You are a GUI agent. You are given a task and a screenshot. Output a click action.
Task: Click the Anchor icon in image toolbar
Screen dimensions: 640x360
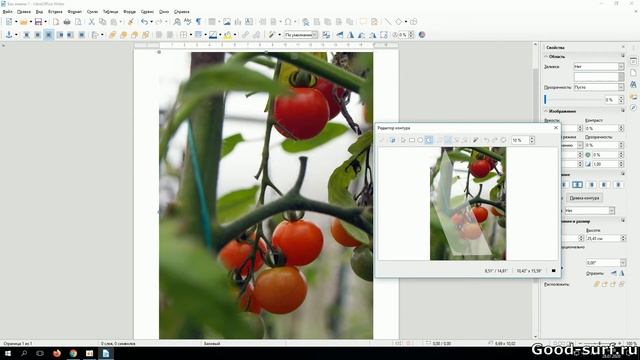tap(9, 35)
